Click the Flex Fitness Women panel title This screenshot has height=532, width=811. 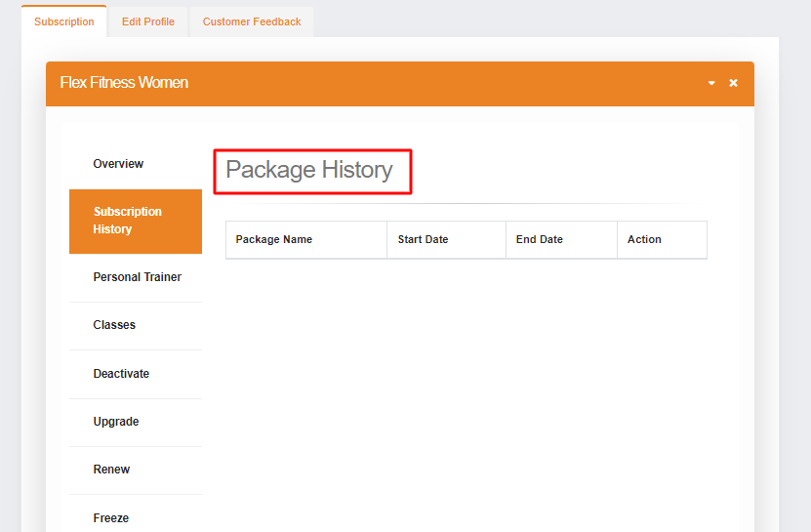point(124,83)
